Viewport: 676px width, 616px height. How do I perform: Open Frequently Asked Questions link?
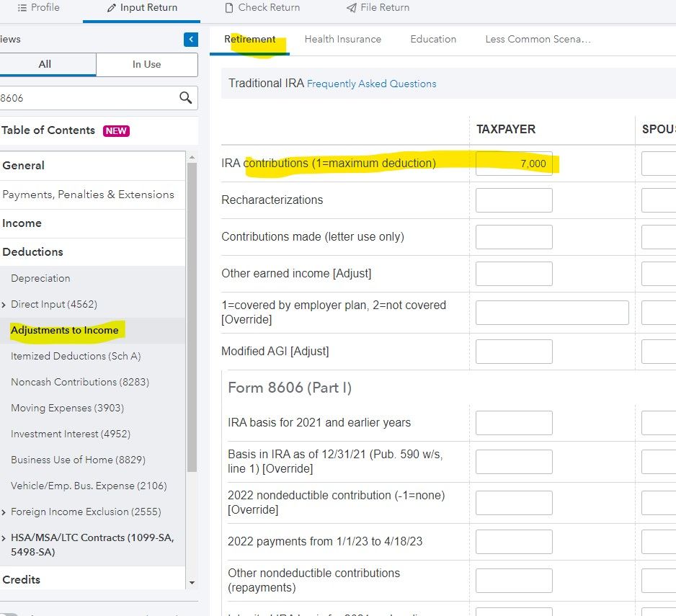click(371, 84)
